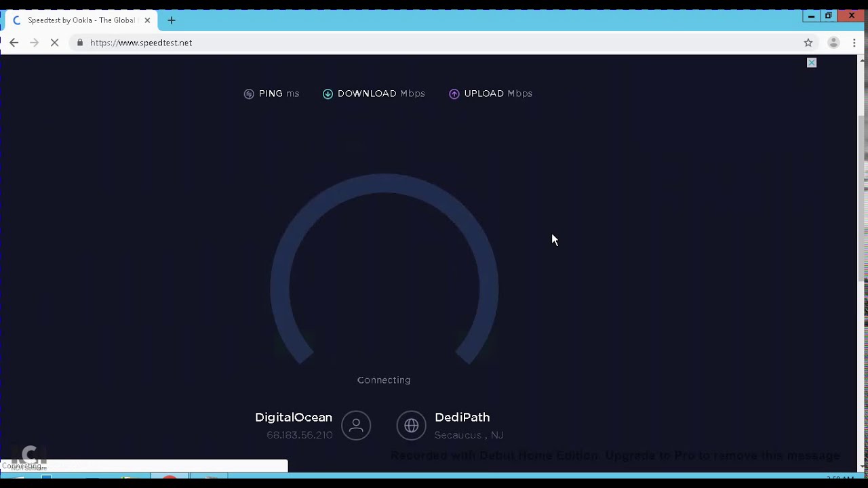Image resolution: width=868 pixels, height=488 pixels.
Task: Click the DOWNLOAD Mbps label
Action: tap(381, 94)
